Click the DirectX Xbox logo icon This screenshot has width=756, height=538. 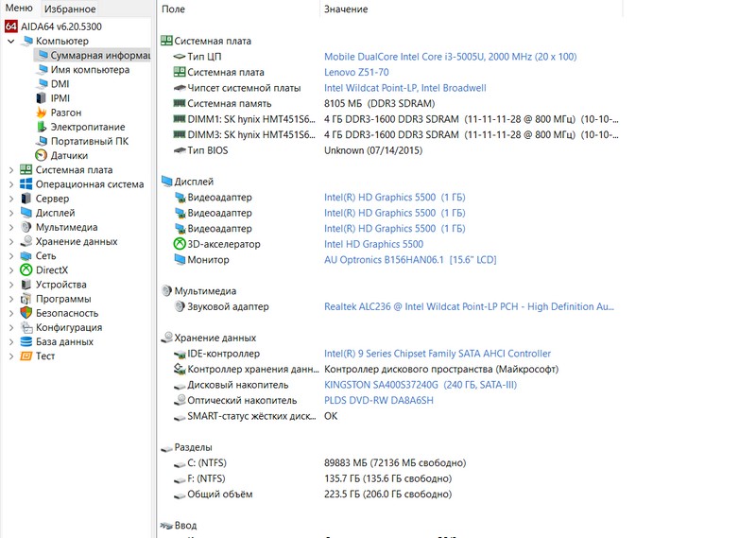[26, 270]
